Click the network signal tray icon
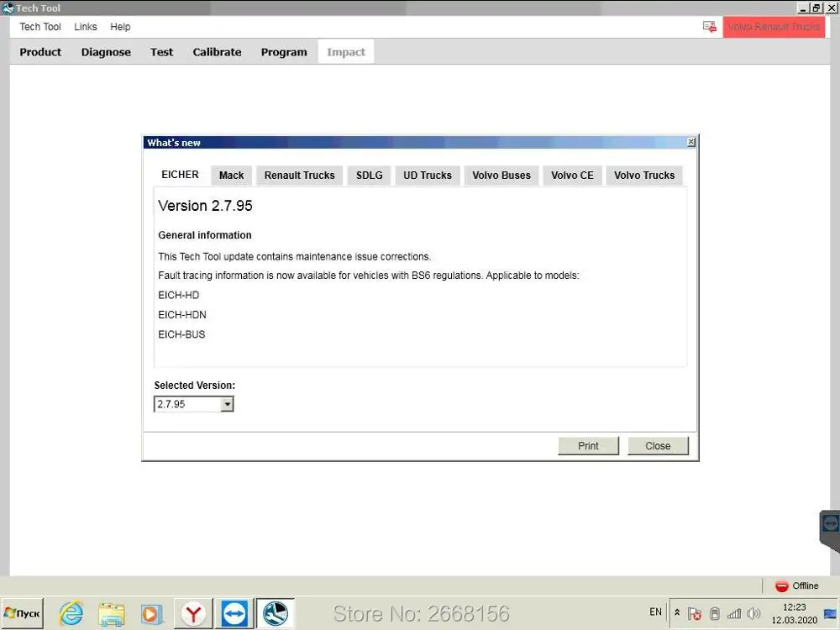840x630 pixels. (x=734, y=613)
